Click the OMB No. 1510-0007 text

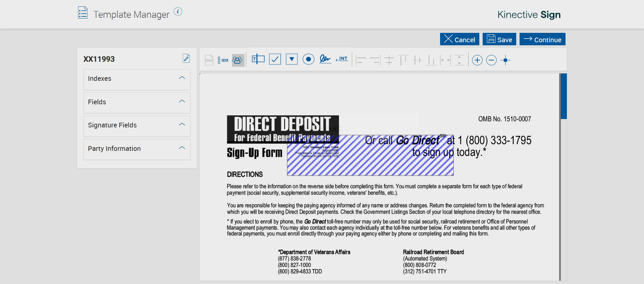pyautogui.click(x=504, y=119)
